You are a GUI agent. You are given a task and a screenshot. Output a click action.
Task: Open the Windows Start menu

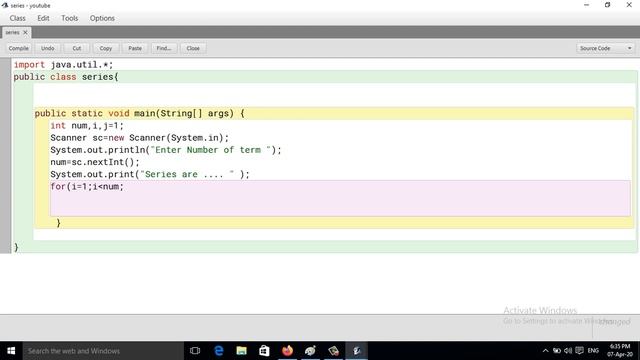pyautogui.click(x=11, y=351)
